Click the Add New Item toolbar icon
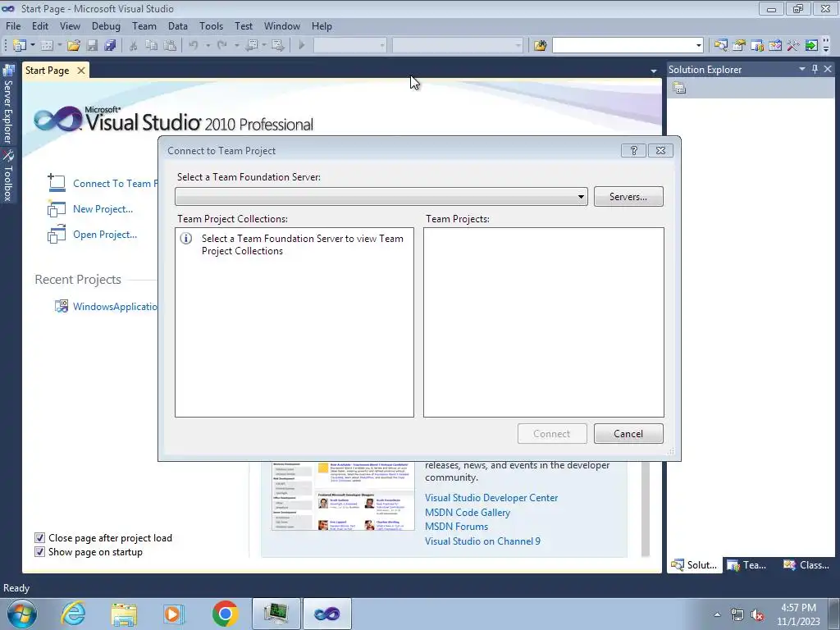 [47, 46]
